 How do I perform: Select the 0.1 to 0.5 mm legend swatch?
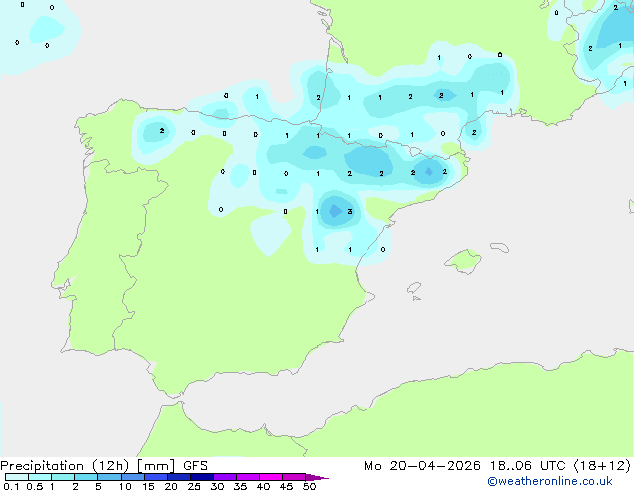click(x=17, y=477)
